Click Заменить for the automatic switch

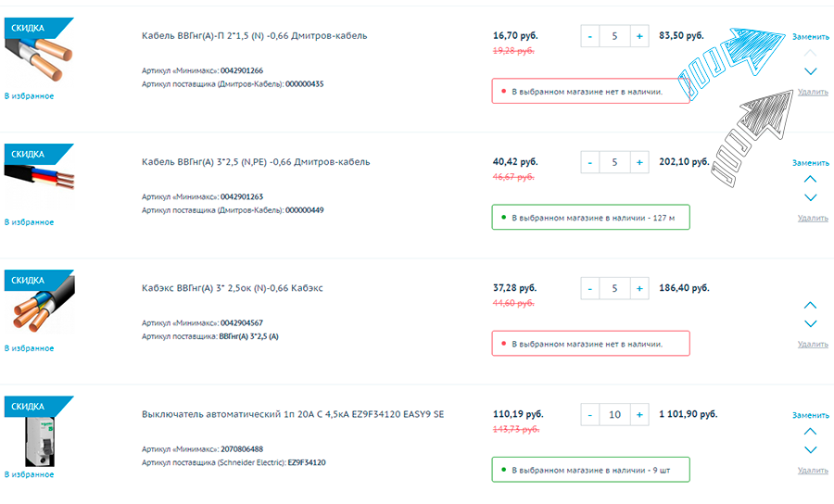(811, 415)
